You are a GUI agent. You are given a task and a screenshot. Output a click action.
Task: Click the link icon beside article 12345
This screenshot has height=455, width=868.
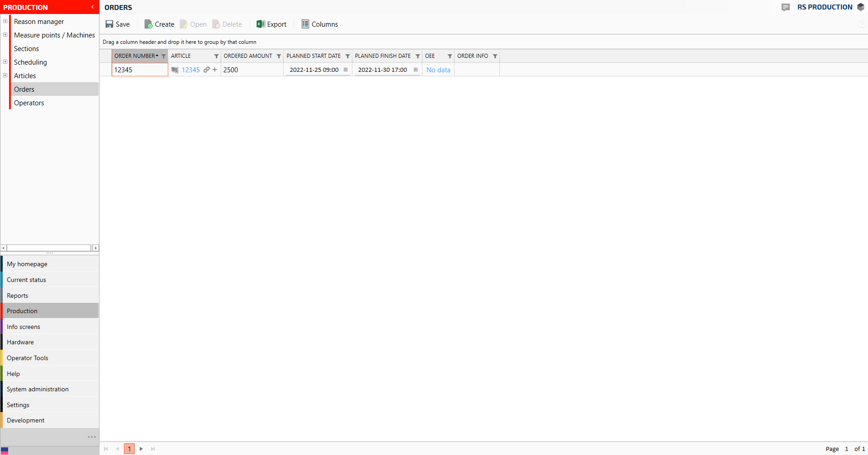click(x=207, y=70)
